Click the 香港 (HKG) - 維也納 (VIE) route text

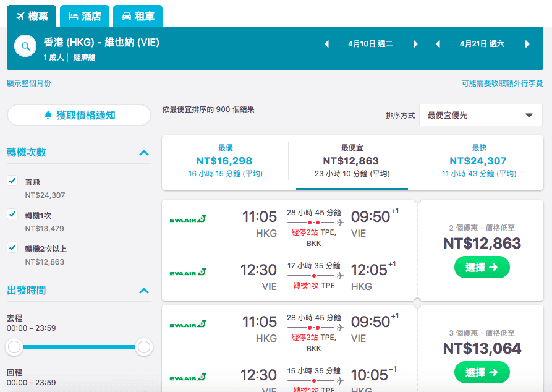click(101, 43)
